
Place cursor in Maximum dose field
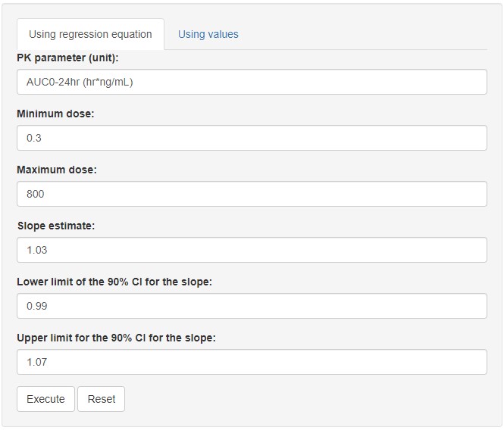pos(252,194)
